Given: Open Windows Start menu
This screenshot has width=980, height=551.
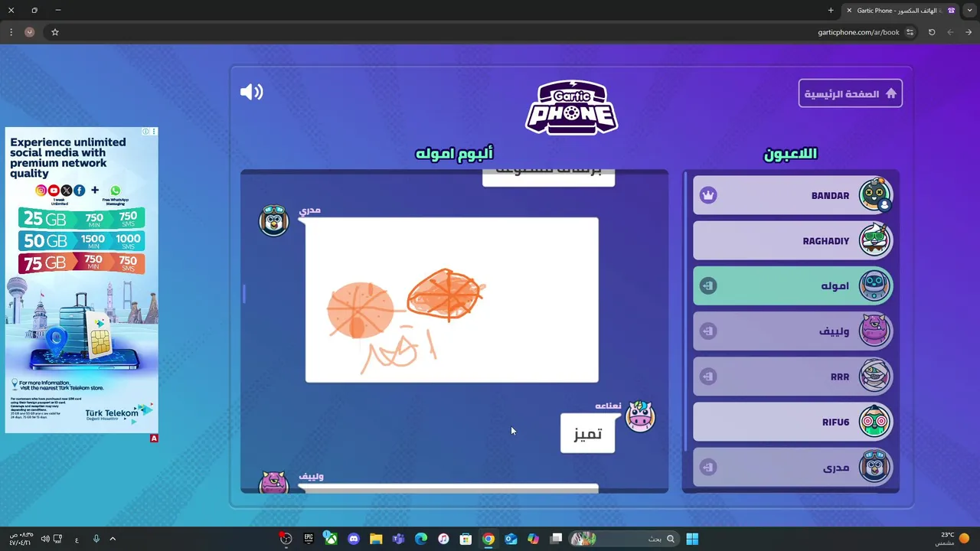Looking at the screenshot, I should pos(692,539).
